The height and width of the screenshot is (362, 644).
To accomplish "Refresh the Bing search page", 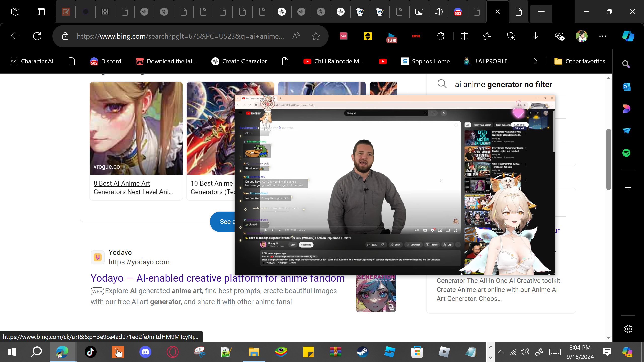I will [37, 36].
